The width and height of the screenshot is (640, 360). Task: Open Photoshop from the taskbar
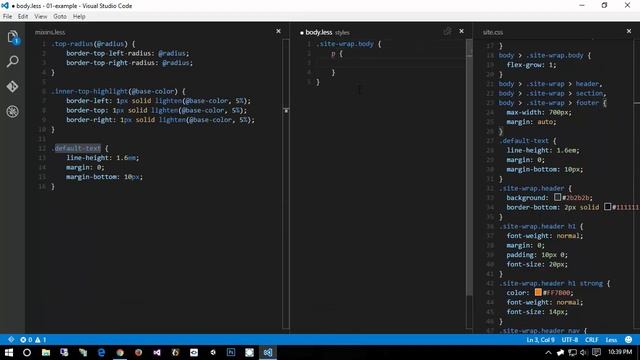231,352
